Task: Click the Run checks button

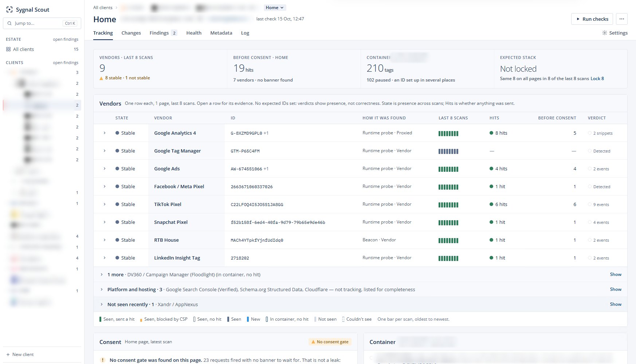Action: tap(592, 19)
